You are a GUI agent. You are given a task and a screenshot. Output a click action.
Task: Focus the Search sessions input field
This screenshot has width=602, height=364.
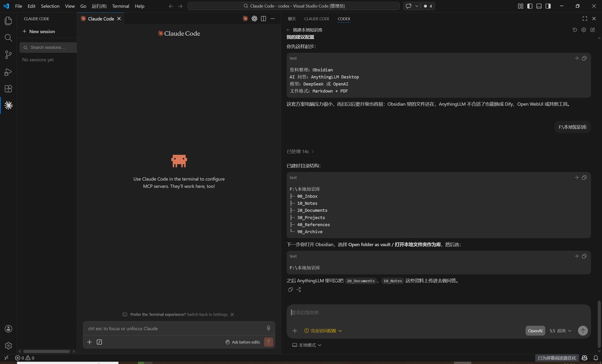[x=48, y=48]
